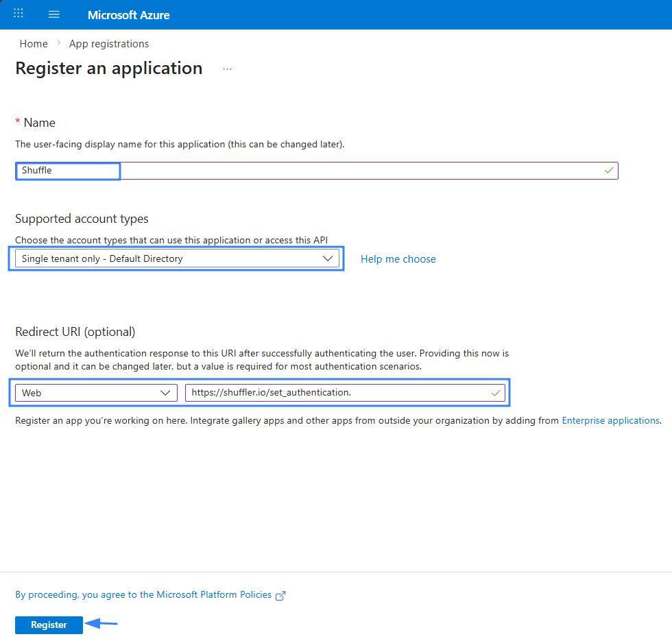Screen dimensions: 672x641
Task: Click the external link icon beside Platform Policies
Action: click(280, 595)
